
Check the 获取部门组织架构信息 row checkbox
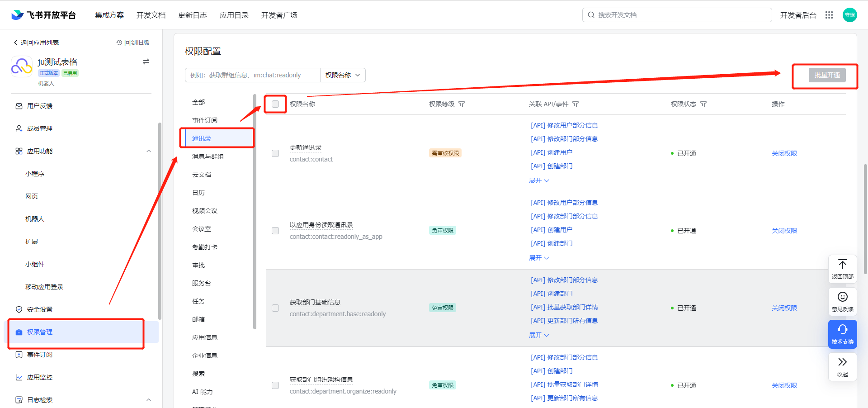click(275, 385)
